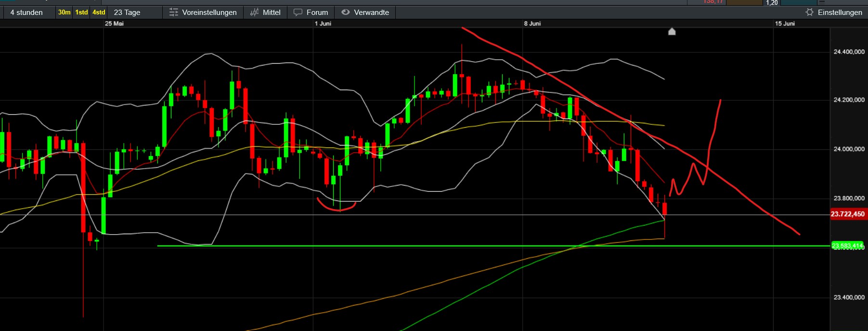868x331 pixels.
Task: Click the 24.200,000 price axis label
Action: point(849,100)
